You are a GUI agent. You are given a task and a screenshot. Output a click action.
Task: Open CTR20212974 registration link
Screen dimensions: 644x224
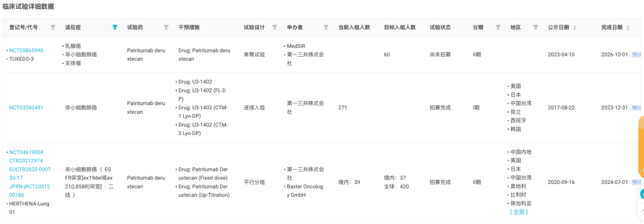[26, 161]
